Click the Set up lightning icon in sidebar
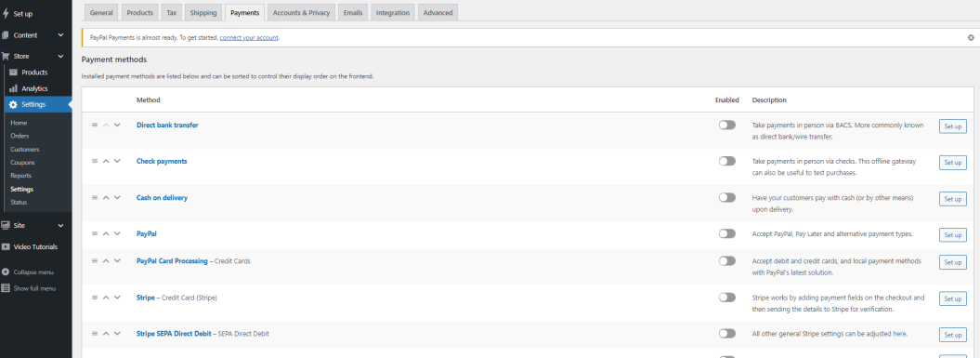The image size is (980, 358). pos(6,13)
